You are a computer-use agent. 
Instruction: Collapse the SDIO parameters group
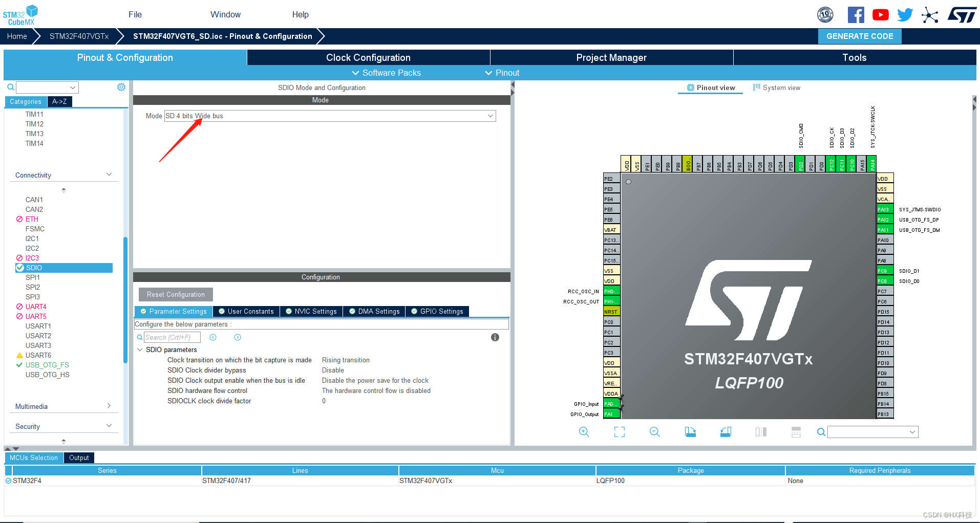[140, 350]
